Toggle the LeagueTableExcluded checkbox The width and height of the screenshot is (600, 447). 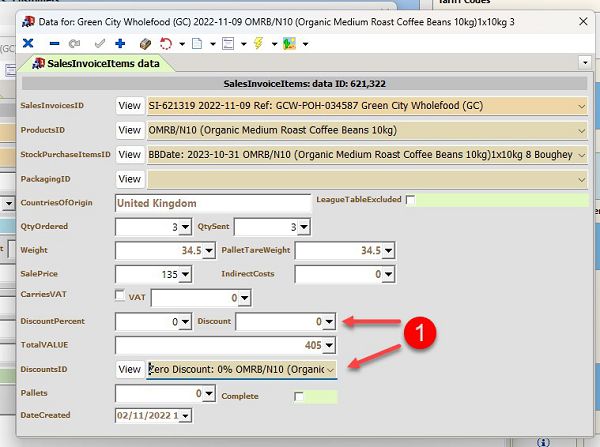click(410, 200)
